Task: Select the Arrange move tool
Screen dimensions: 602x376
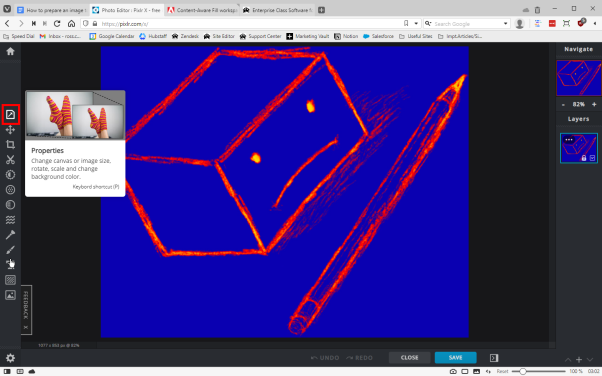Action: click(10, 130)
